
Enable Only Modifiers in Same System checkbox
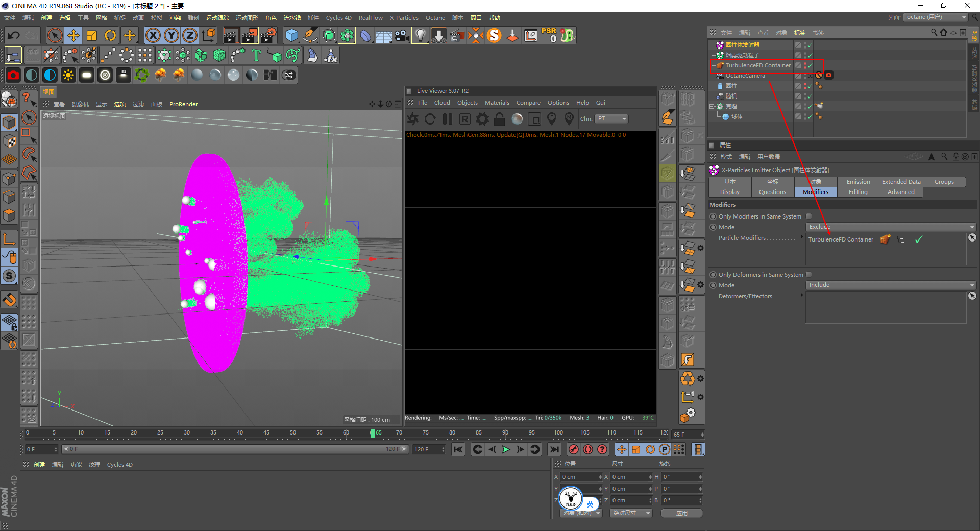[808, 216]
